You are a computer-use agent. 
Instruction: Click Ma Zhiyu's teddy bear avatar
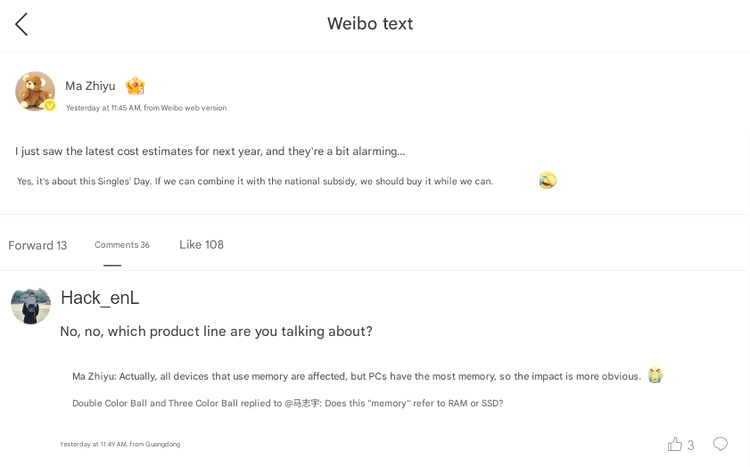tap(34, 90)
